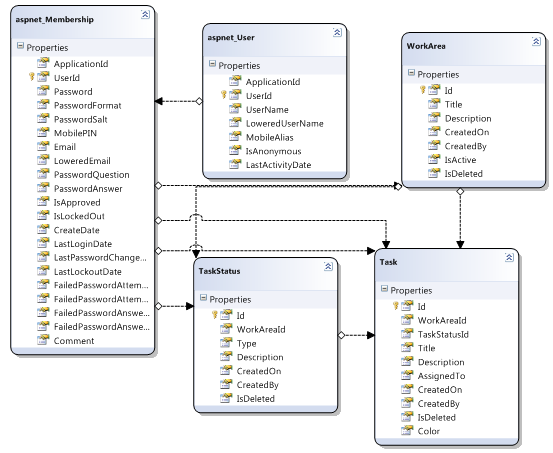Select the Task Title property
The image size is (553, 453).
pos(426,349)
